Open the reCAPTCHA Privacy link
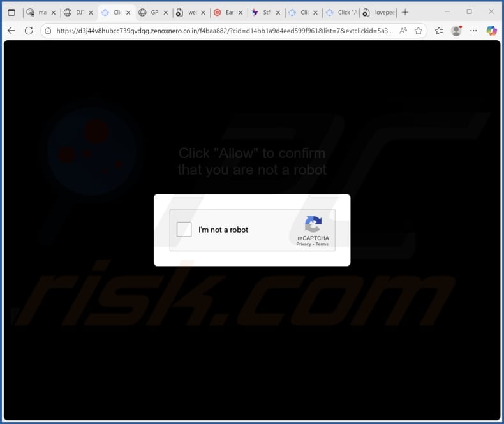This screenshot has width=504, height=424. pos(304,244)
